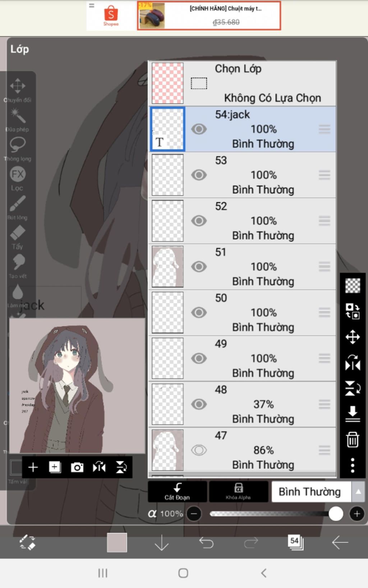This screenshot has width=368, height=588.
Task: Select layer 54:jack text thumbnail
Action: pyautogui.click(x=167, y=129)
